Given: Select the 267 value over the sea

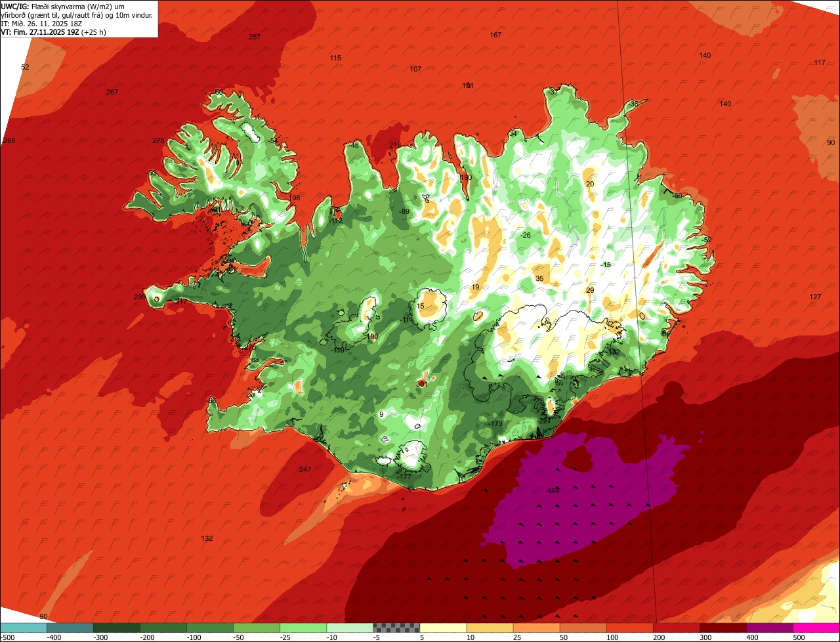Looking at the screenshot, I should pos(112,92).
